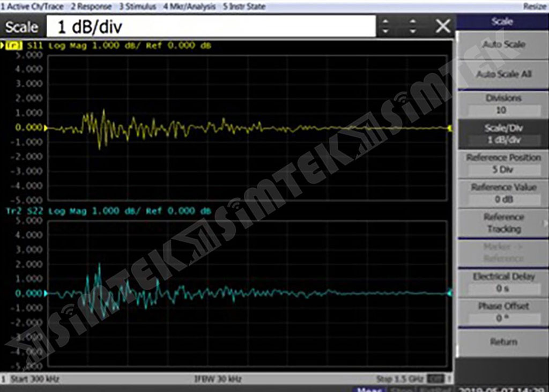
Task: Click the IFBW 30 kHz status entry
Action: coord(218,379)
